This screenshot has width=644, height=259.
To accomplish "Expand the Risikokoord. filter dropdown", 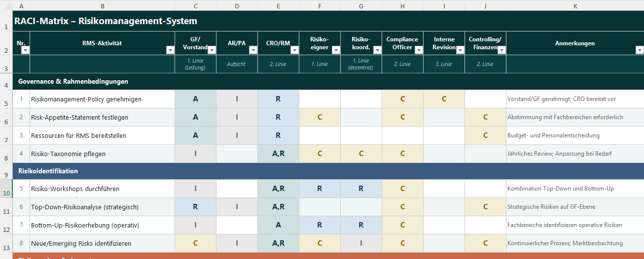I will (x=377, y=50).
